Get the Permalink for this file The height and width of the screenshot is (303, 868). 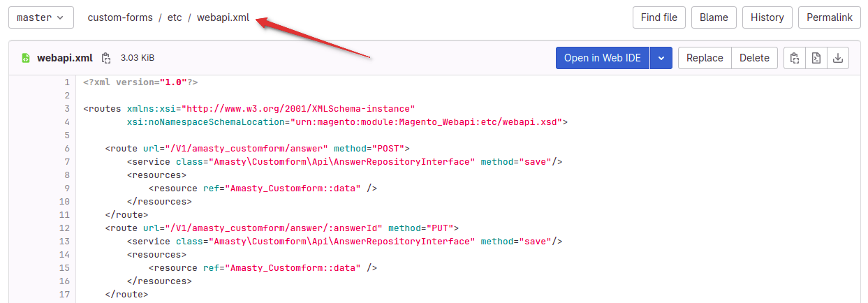click(829, 17)
